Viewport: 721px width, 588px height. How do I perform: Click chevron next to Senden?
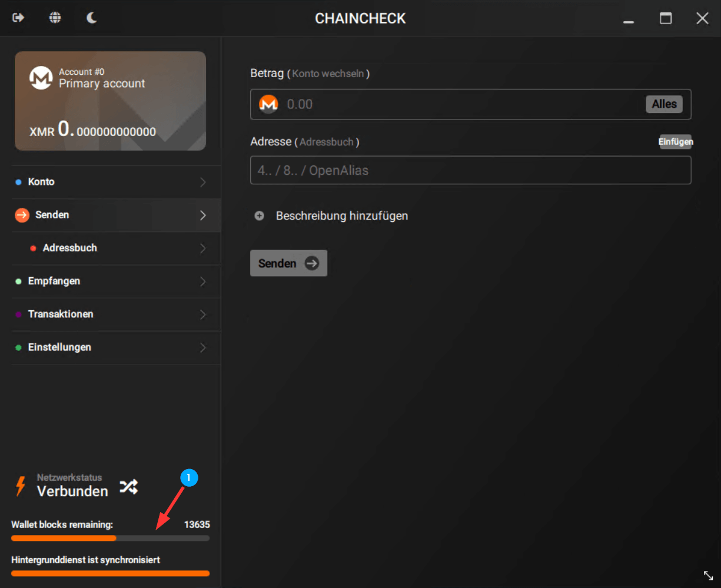[203, 215]
